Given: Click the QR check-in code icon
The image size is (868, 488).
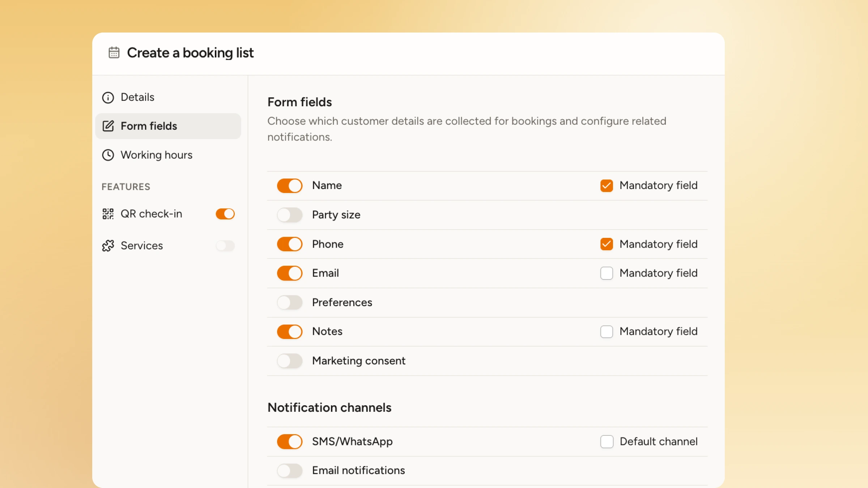Looking at the screenshot, I should tap(108, 214).
